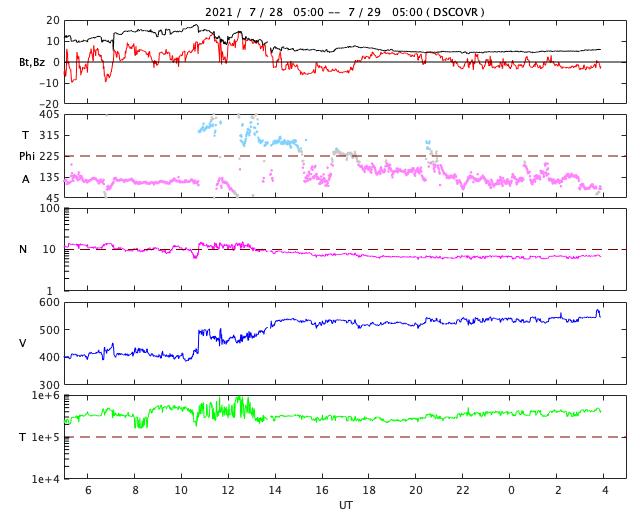Image resolution: width=640 pixels, height=512 pixels.
Task: Click the red Bz dip near 7 UT
Action: (x=107, y=73)
